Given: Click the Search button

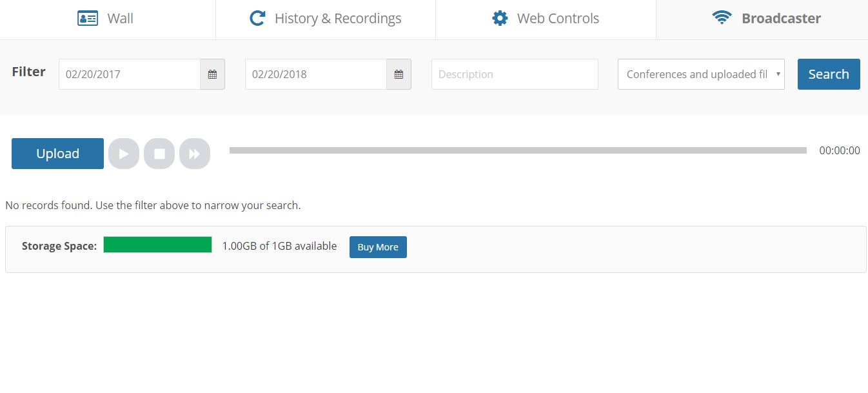Looking at the screenshot, I should pyautogui.click(x=829, y=74).
